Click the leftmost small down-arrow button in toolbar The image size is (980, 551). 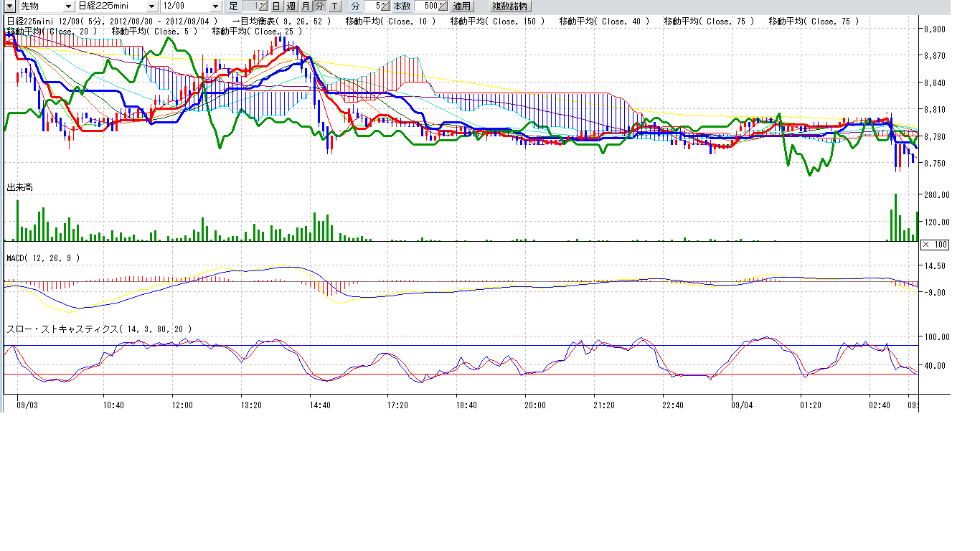coord(10,6)
